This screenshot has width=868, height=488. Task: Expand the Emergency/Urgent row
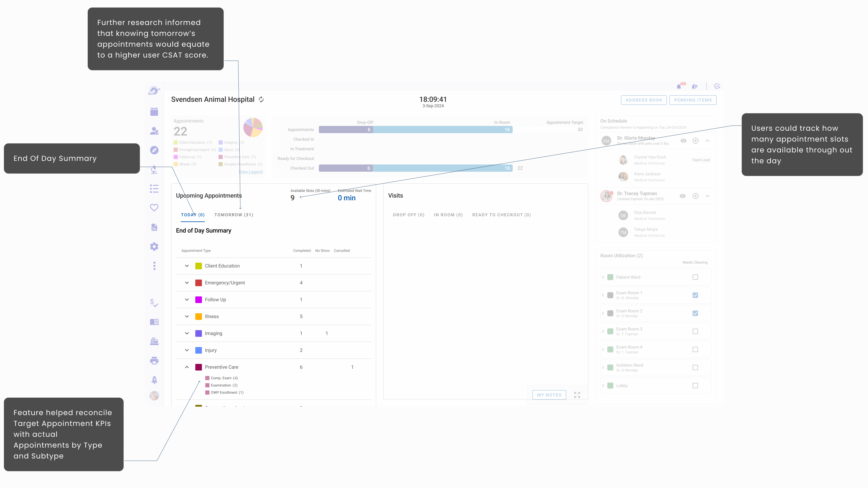(187, 283)
